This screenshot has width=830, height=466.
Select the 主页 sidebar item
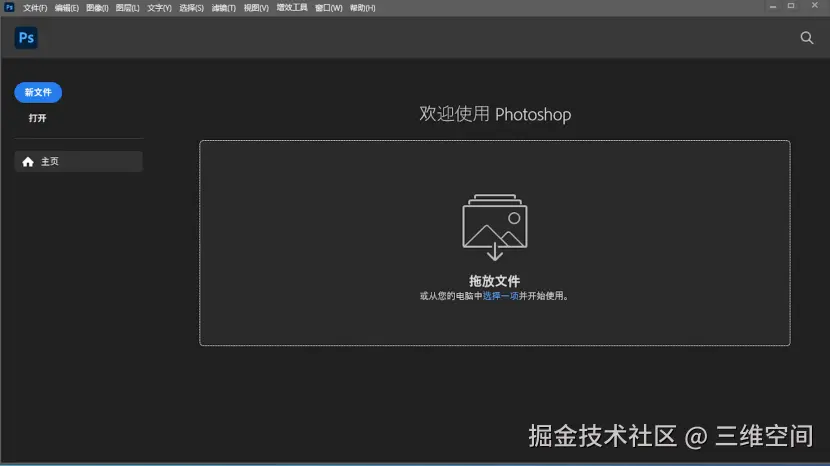point(78,162)
